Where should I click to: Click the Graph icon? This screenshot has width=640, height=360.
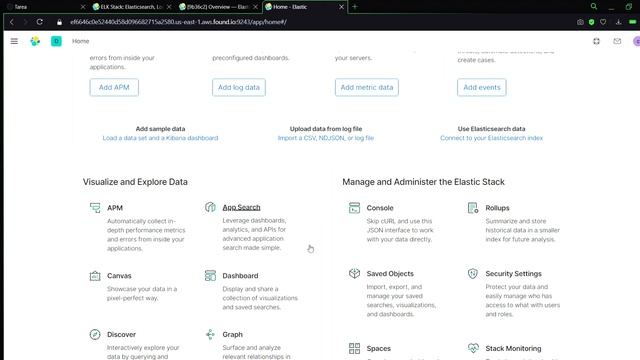tap(210, 334)
